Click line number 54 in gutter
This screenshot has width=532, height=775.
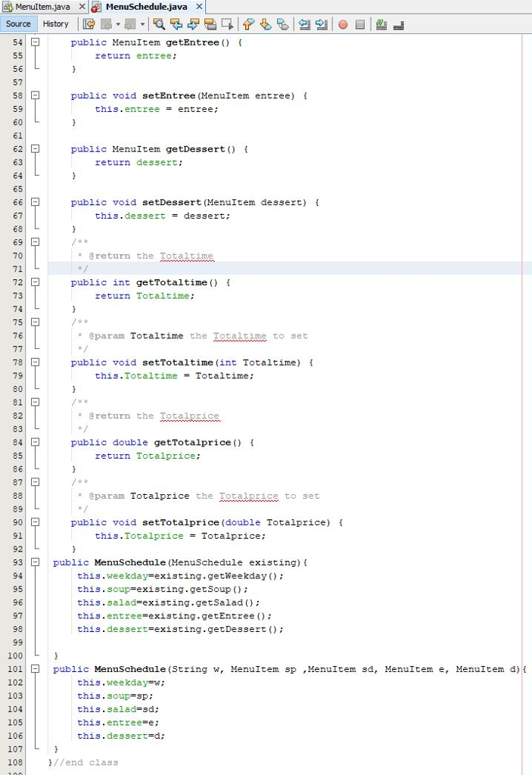tap(18, 42)
